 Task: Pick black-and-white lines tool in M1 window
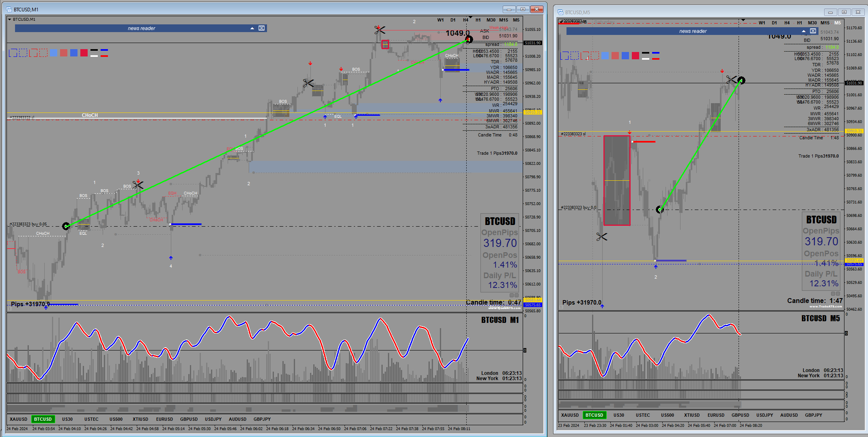click(x=94, y=53)
